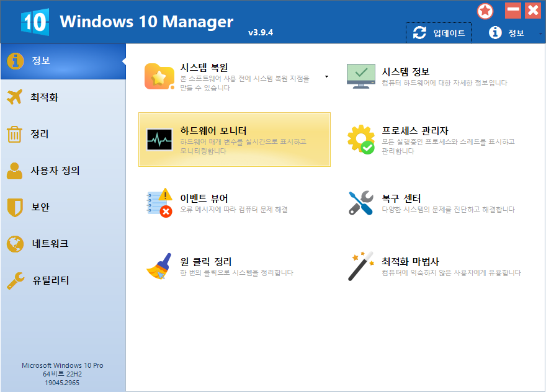Click the red star favorites icon

(485, 11)
